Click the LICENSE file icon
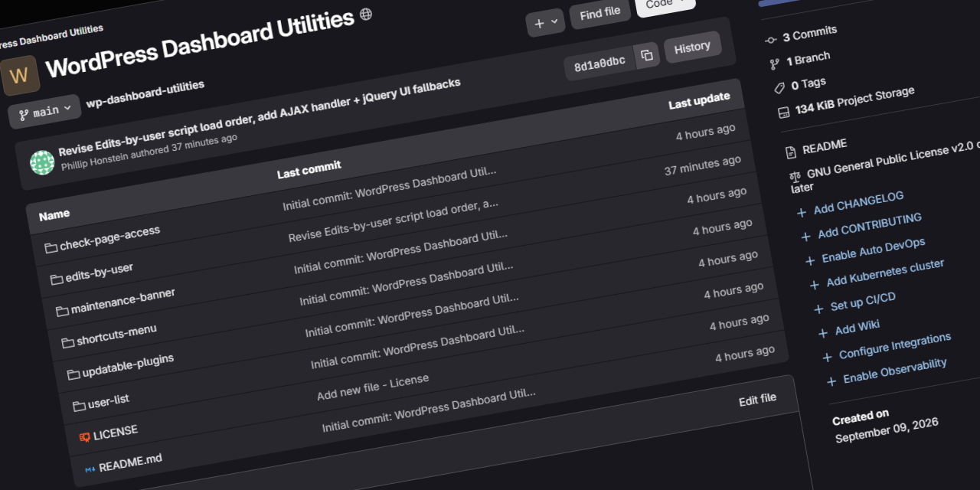980x490 pixels. point(85,436)
